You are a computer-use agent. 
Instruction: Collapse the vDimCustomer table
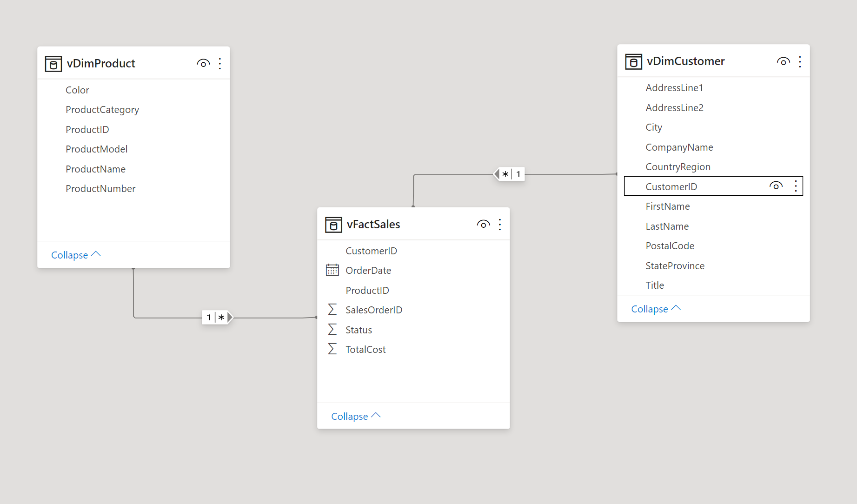point(656,309)
